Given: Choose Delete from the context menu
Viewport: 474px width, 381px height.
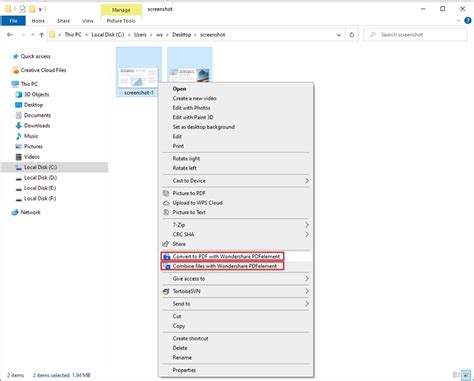Looking at the screenshot, I should tap(180, 348).
